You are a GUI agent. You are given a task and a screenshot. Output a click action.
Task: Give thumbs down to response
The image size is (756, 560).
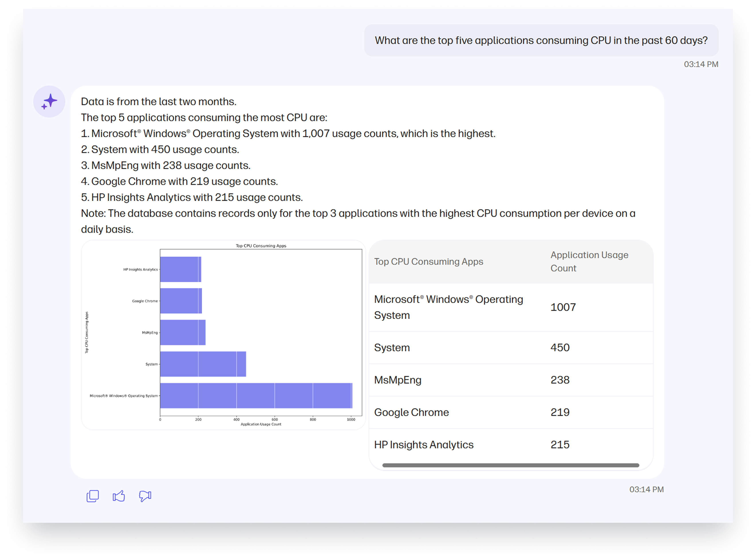[145, 496]
